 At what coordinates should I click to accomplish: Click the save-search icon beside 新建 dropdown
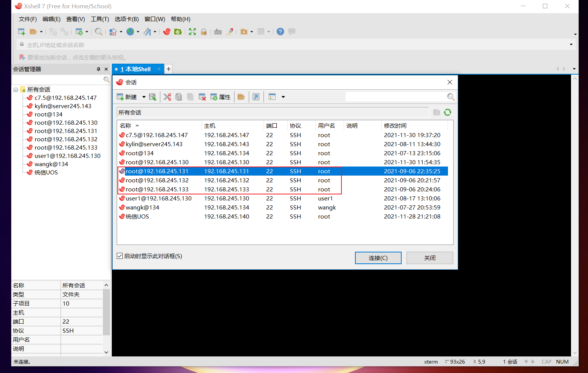point(152,97)
